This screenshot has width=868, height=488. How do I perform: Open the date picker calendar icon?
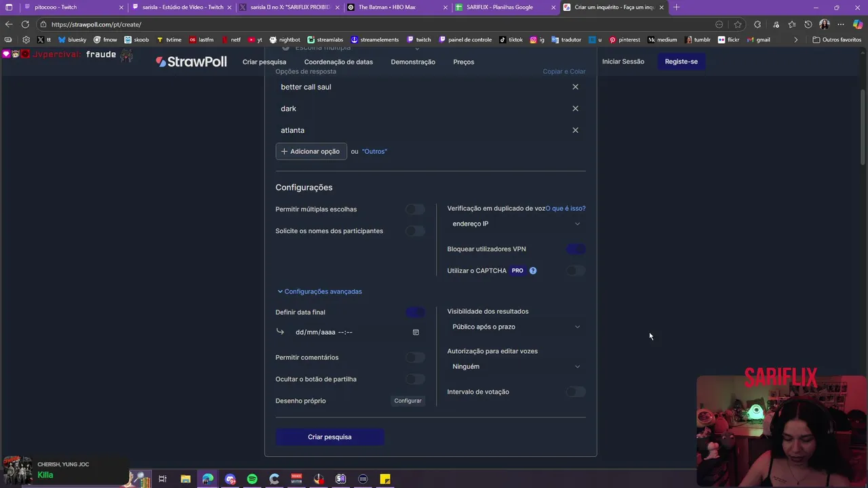(x=416, y=332)
